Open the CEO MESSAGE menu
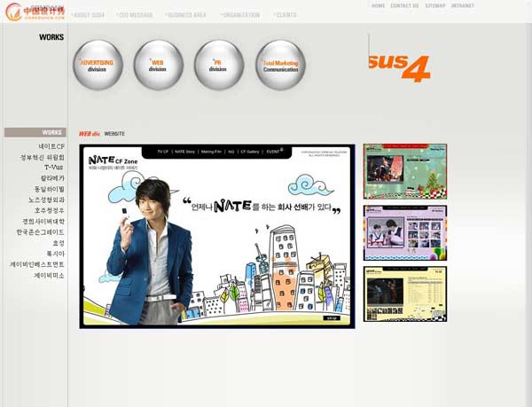 (135, 15)
